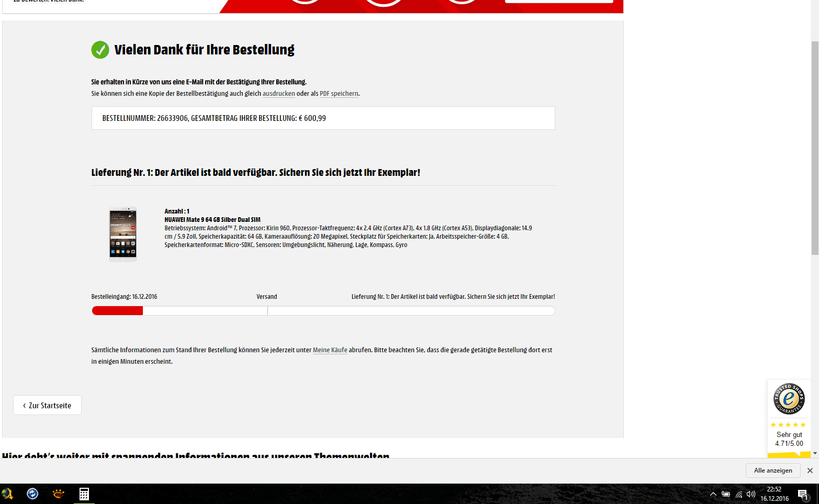The image size is (819, 504).
Task: Click the 'Vielen Dank für Ihre Bestellung' heading
Action: pyautogui.click(x=204, y=50)
